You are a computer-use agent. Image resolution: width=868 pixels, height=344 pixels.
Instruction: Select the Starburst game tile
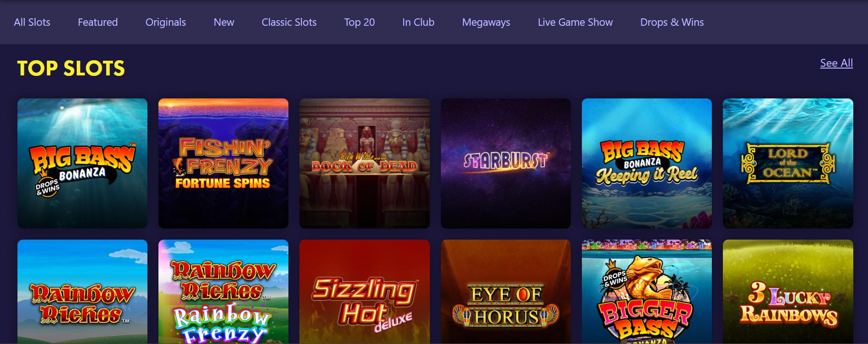[506, 163]
